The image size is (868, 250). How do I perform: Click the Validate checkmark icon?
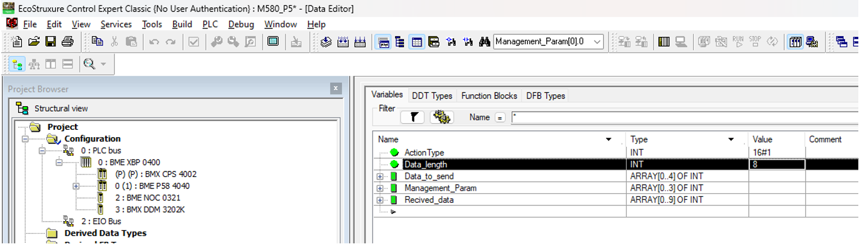194,42
